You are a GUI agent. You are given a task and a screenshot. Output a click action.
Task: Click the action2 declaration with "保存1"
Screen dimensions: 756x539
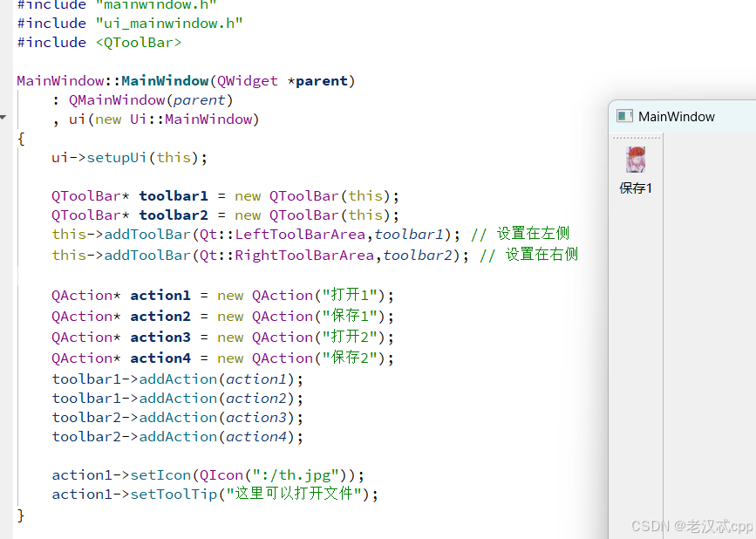(x=222, y=317)
